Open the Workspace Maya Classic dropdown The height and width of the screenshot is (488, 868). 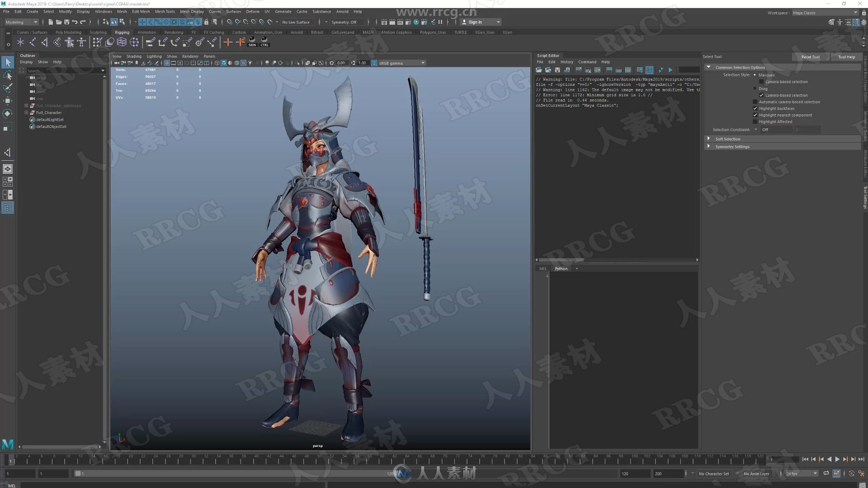point(825,13)
